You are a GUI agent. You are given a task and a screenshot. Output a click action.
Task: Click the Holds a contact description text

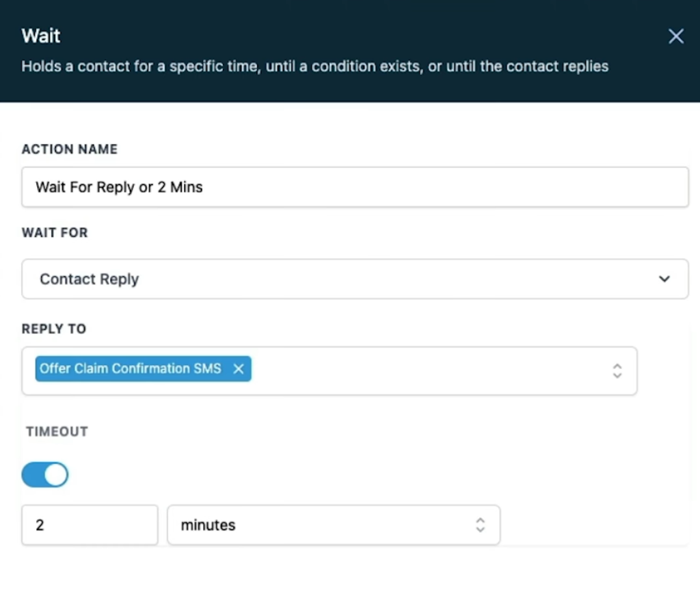tap(314, 66)
